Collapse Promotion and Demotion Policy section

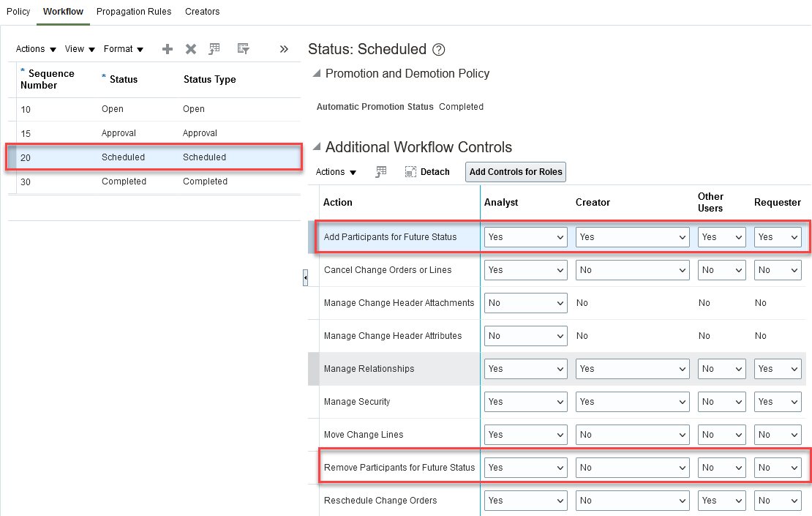(317, 74)
